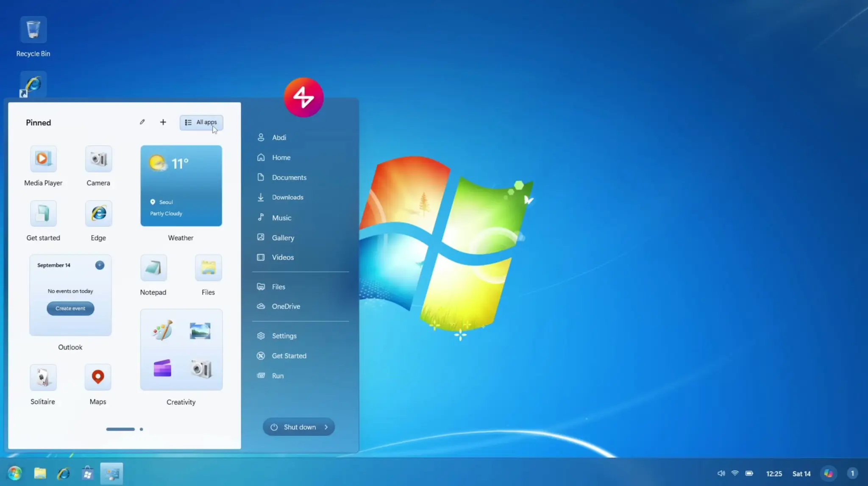Expand power options chevron beside Shut down
Screen dimensions: 868x486
(x=326, y=427)
